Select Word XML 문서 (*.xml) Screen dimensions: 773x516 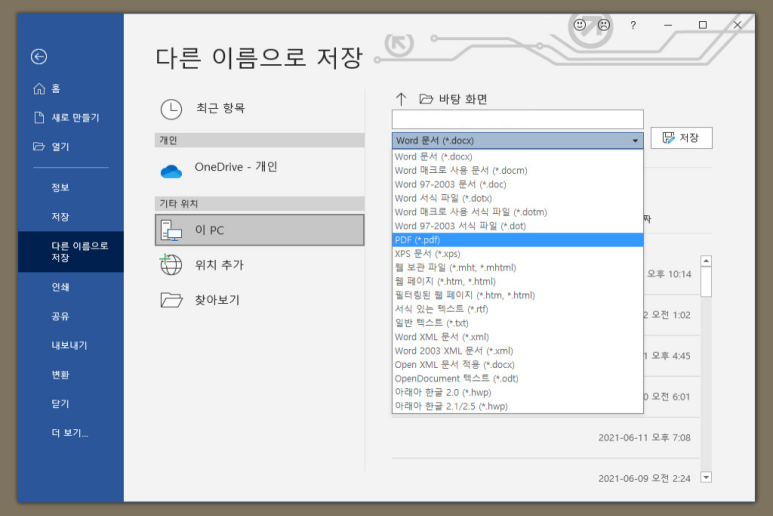[518, 337]
